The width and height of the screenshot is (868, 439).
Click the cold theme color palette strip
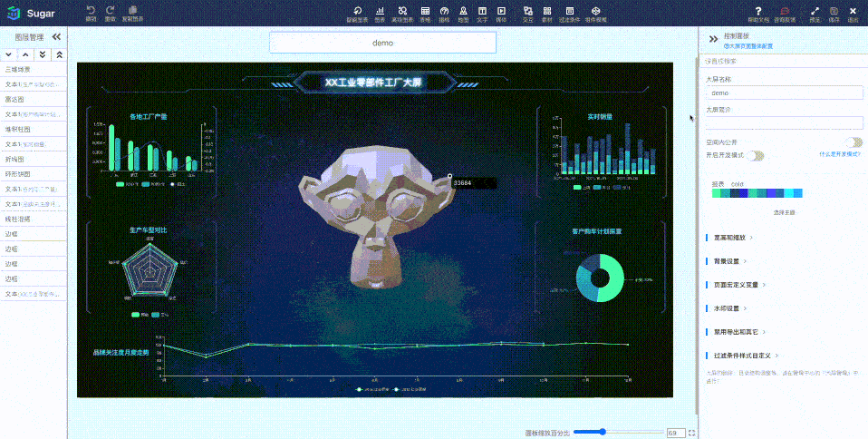point(757,193)
